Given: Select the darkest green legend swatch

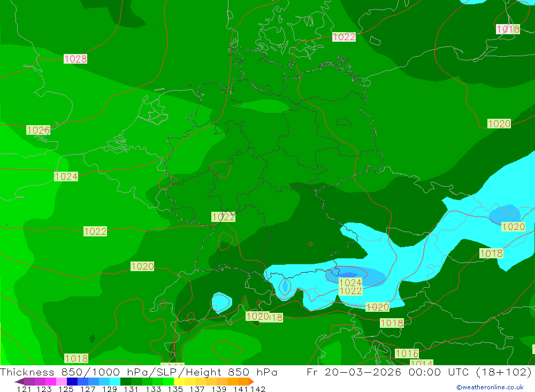Looking at the screenshot, I should click(x=126, y=381).
